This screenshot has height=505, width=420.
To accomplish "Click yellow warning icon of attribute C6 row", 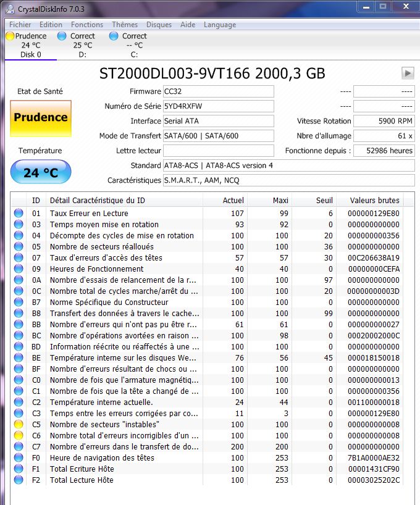I will tap(19, 435).
